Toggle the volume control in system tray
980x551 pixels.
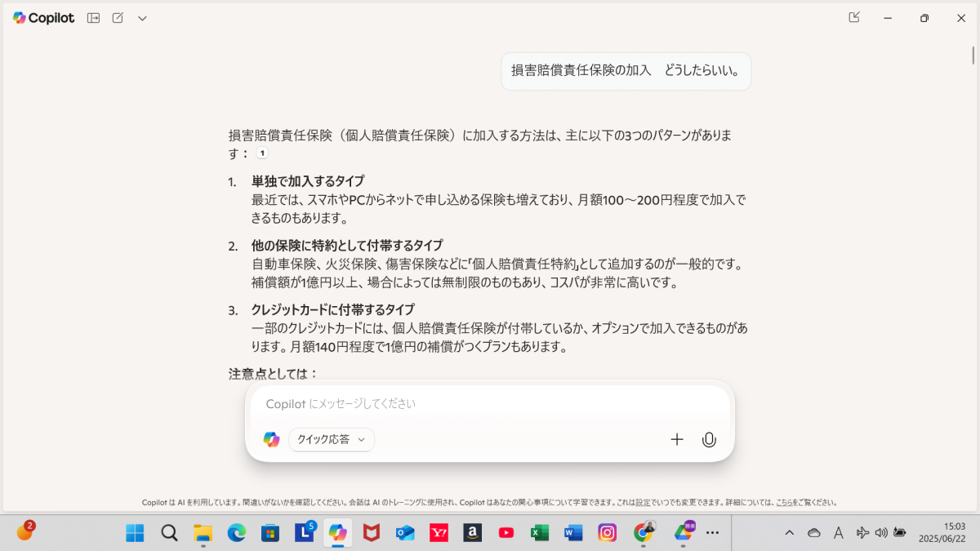coord(881,533)
